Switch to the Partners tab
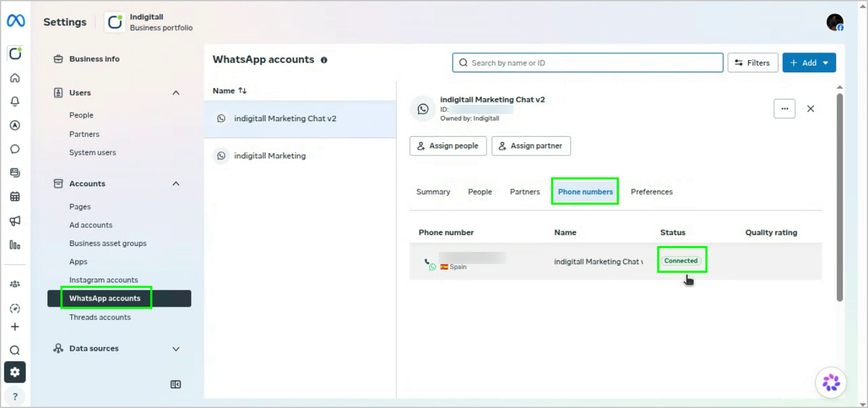The width and height of the screenshot is (868, 408). point(525,192)
